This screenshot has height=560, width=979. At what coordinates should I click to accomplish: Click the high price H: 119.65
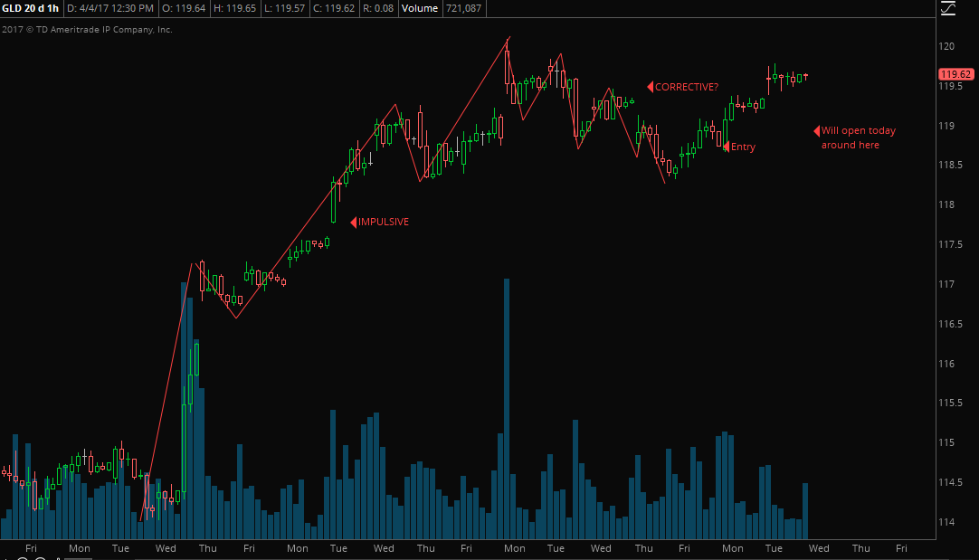point(234,8)
